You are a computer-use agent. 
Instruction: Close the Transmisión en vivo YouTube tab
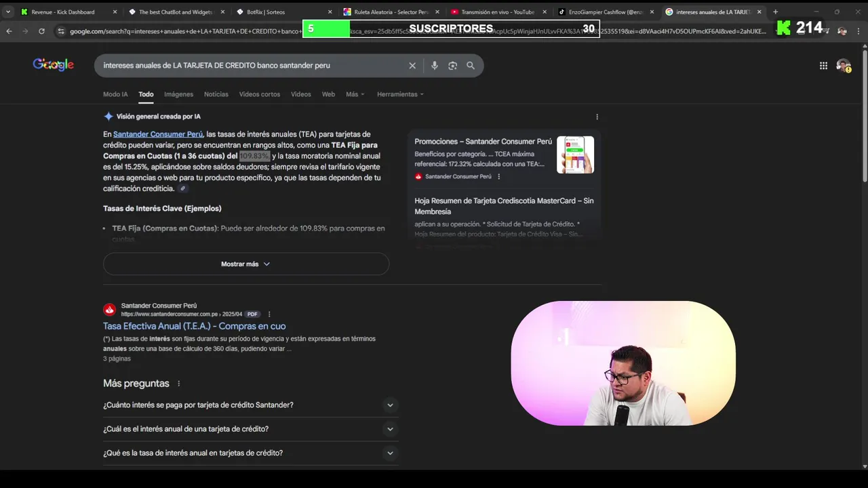coord(545,12)
